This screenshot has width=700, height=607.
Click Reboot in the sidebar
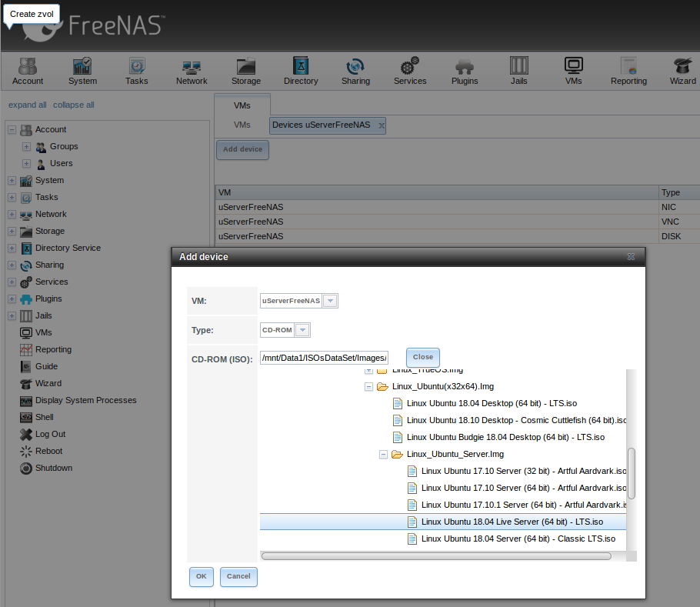click(x=48, y=452)
